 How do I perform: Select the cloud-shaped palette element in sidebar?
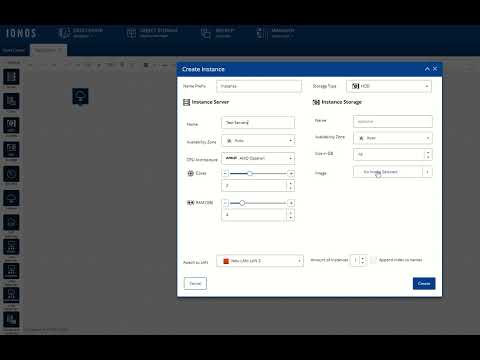point(11,198)
